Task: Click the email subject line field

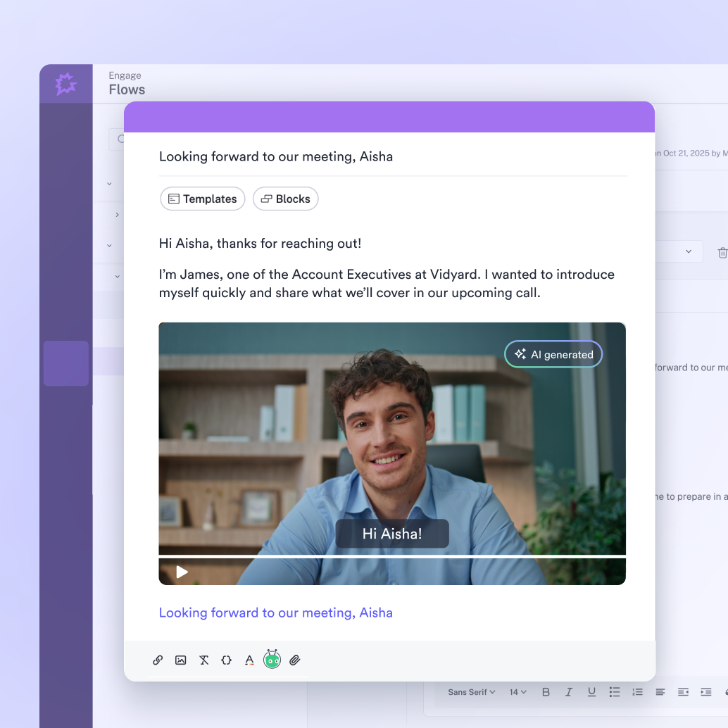Action: (x=391, y=156)
